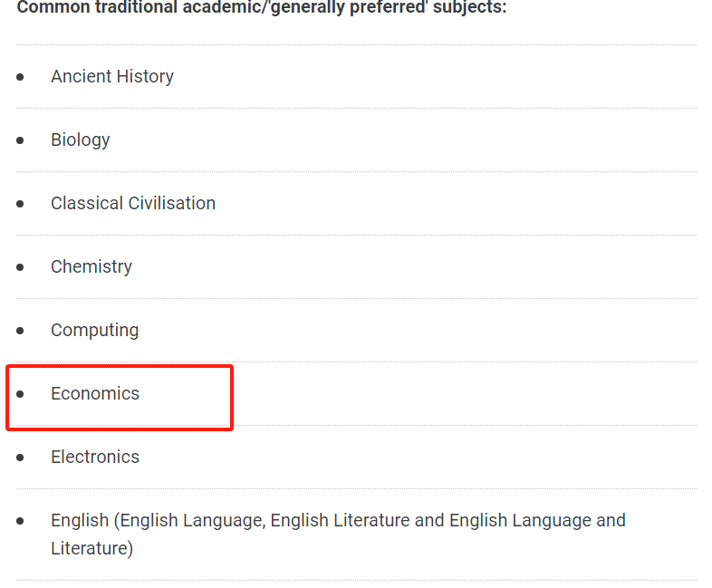Click the word 'subjects:' in the heading

click(469, 7)
